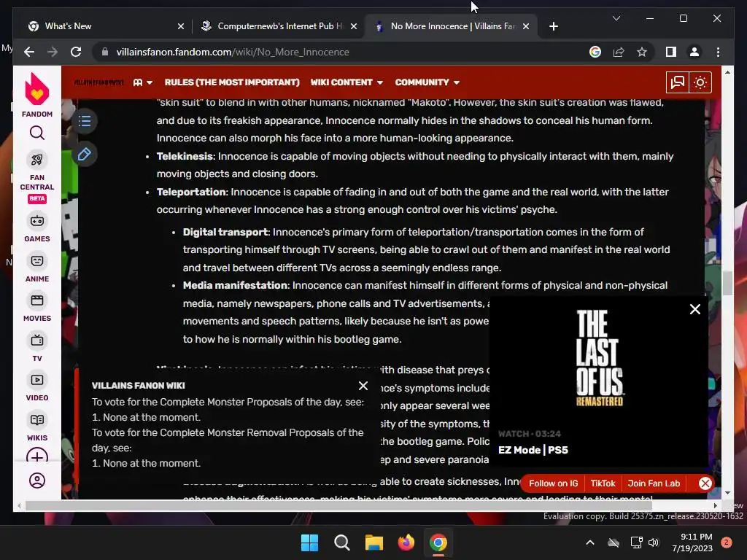Open Rules (The Most Important) link
This screenshot has height=560, width=747.
click(232, 82)
